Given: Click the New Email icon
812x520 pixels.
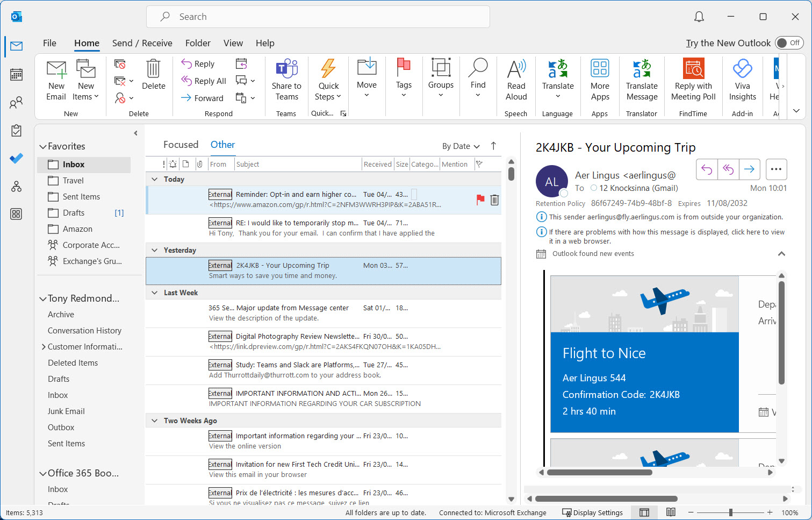Looking at the screenshot, I should click(56, 70).
